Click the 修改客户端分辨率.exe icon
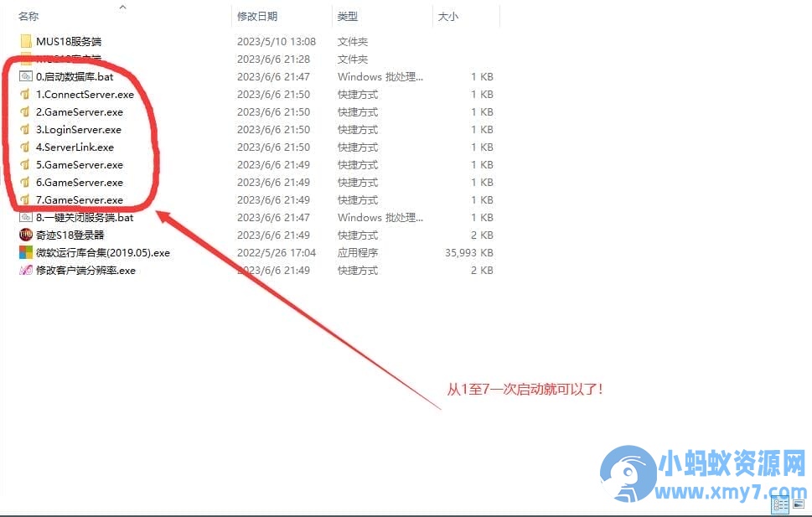The image size is (812, 517). click(x=25, y=271)
